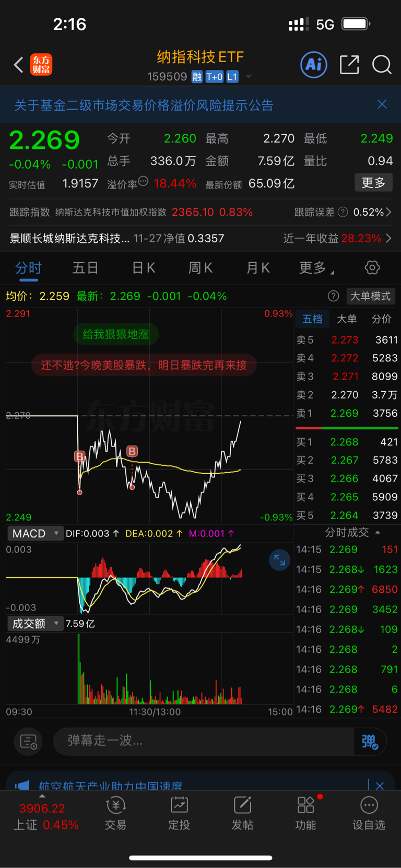Image resolution: width=401 pixels, height=868 pixels.
Task: Select the 分价 tab
Action: coord(382,319)
